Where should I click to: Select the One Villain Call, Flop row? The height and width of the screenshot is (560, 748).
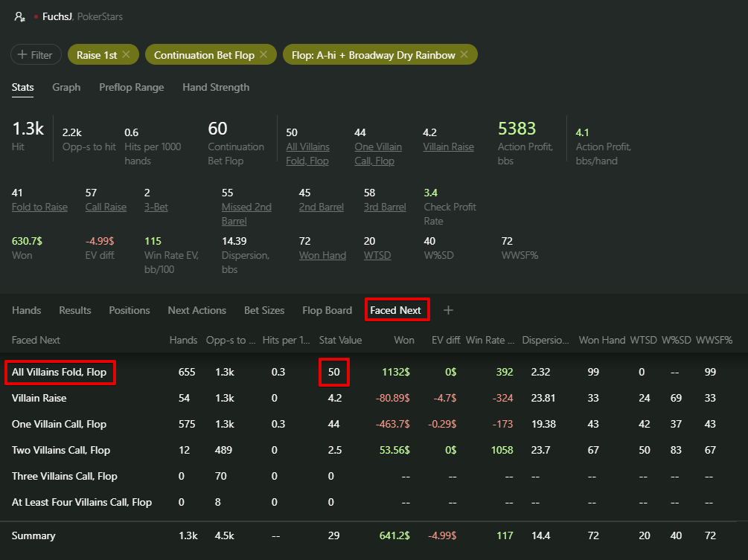click(59, 424)
